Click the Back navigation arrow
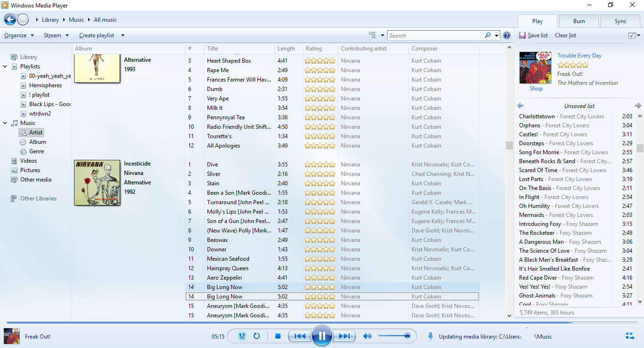Image resolution: width=644 pixels, height=348 pixels. 10,20
